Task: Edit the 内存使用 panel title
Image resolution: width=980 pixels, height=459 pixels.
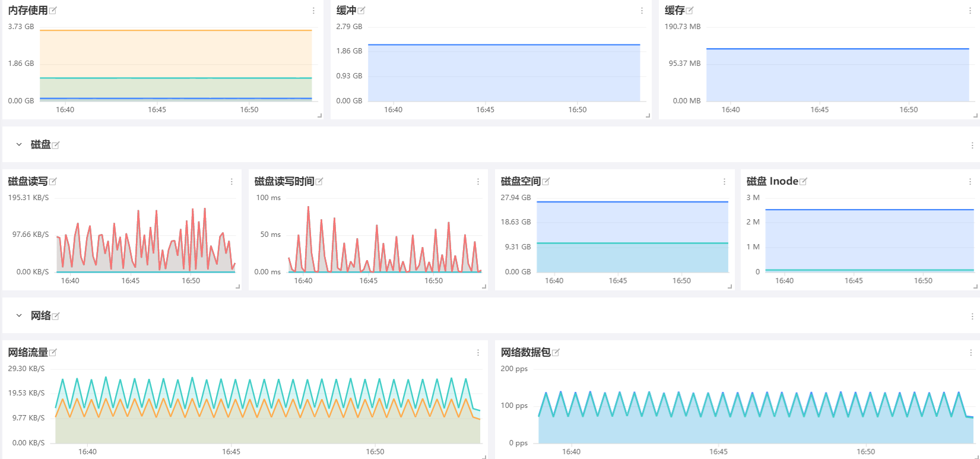Action: (53, 11)
